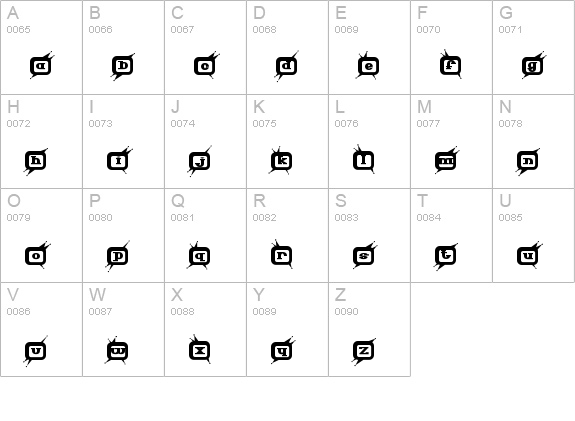Select the Y glyph thumbnail in cell 0089
Screen dimensions: 575x421
(x=283, y=350)
